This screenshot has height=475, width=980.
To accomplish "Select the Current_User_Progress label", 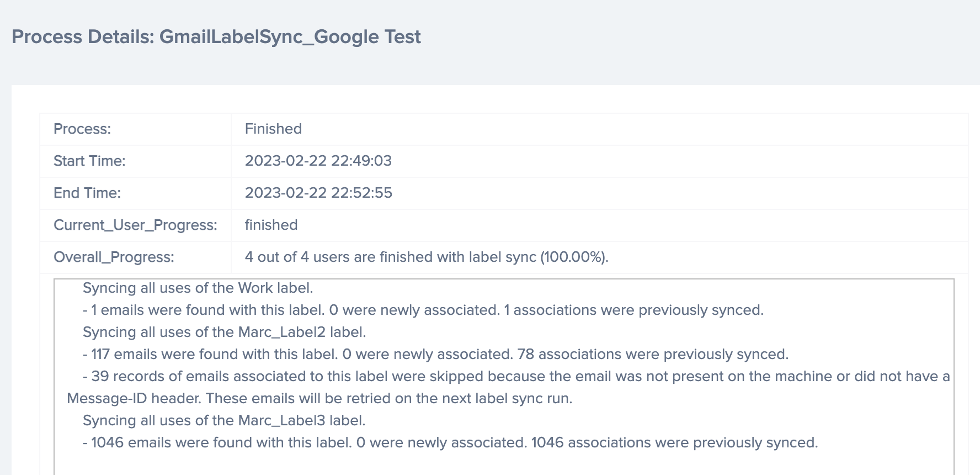I will 135,225.
